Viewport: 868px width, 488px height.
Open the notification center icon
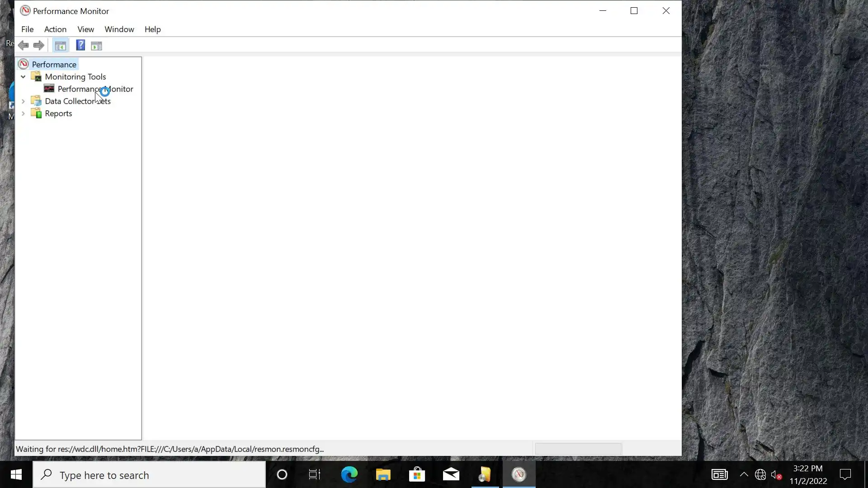coord(845,474)
